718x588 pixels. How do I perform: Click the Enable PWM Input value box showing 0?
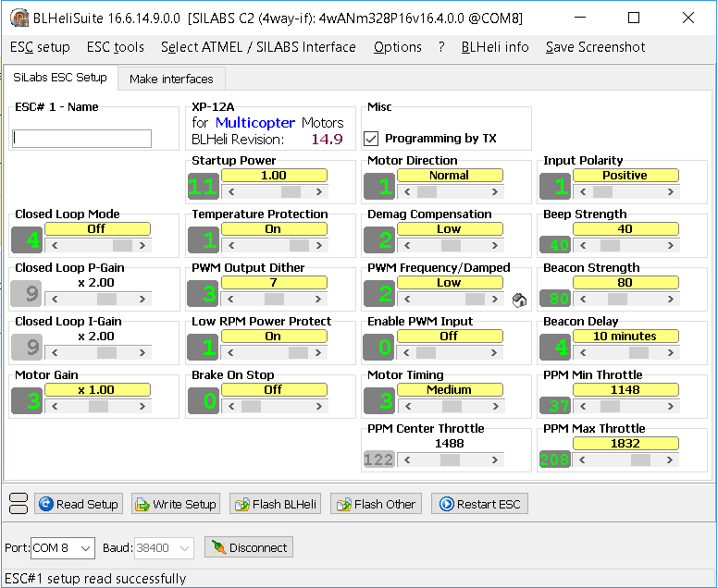click(379, 347)
